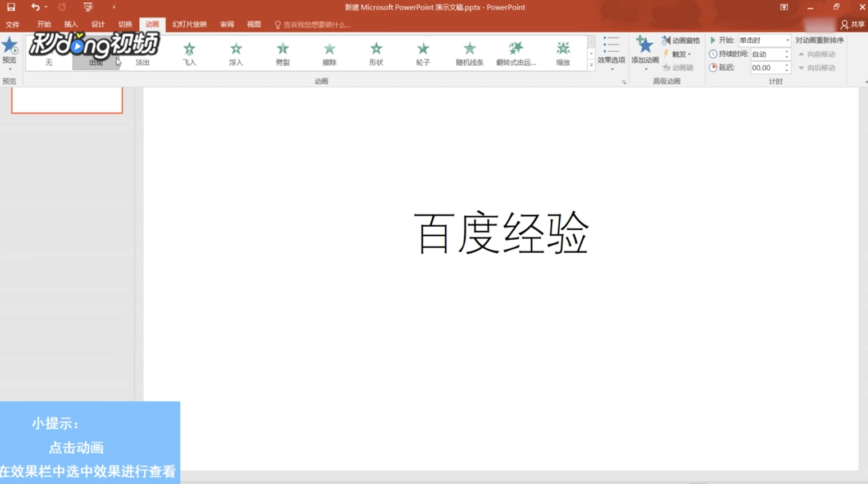
Task: Click the Undo arrow icon
Action: (35, 7)
